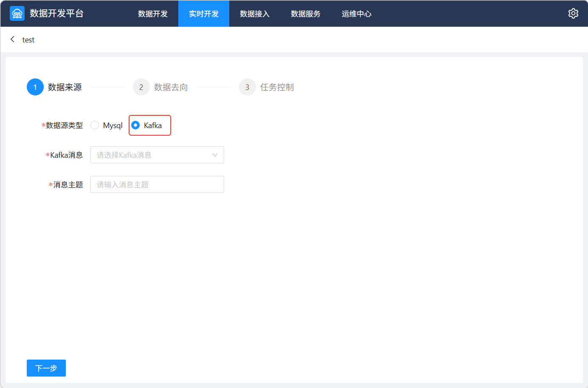Click step 3 circle for 任务控制
Screen dimensions: 588x388
point(248,87)
